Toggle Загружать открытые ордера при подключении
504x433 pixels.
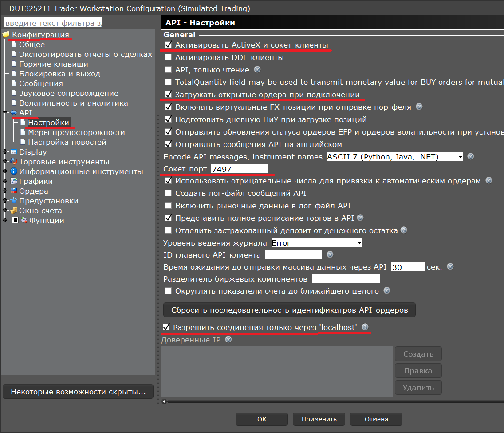169,95
